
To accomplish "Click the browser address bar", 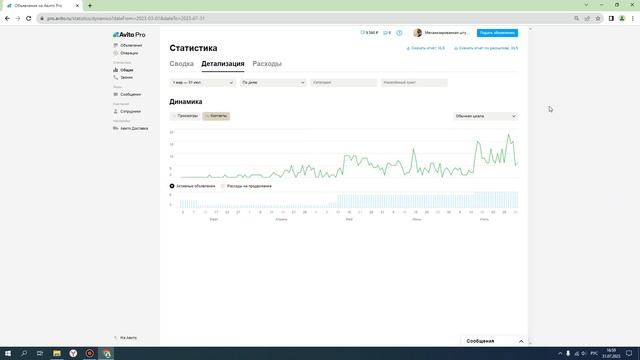I will [x=306, y=18].
